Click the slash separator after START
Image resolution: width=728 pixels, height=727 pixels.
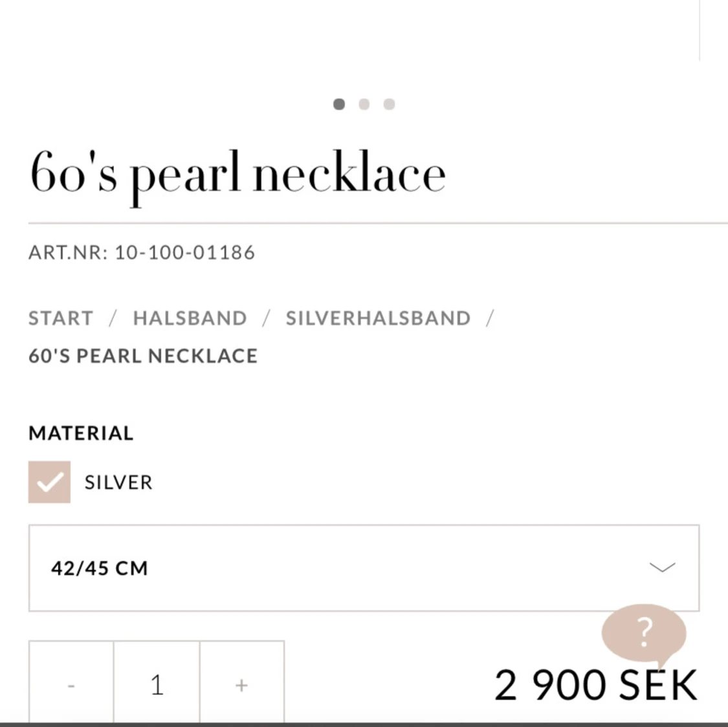point(113,318)
